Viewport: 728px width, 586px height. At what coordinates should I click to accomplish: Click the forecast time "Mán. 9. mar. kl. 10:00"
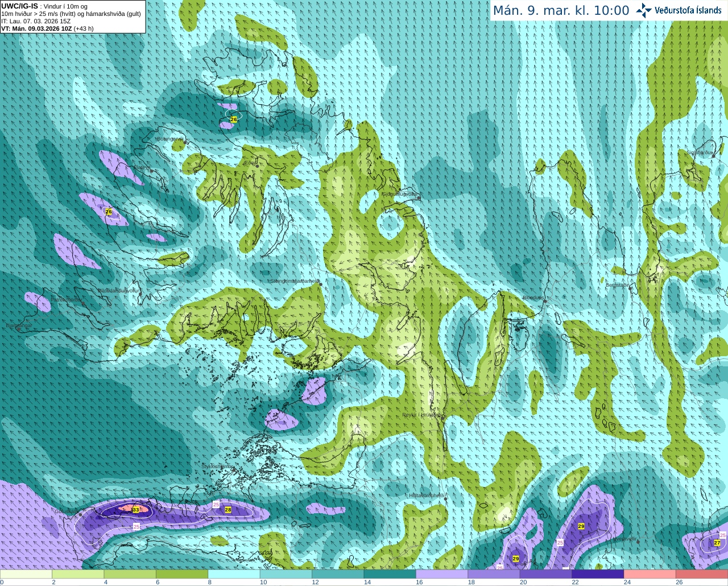[x=561, y=11]
